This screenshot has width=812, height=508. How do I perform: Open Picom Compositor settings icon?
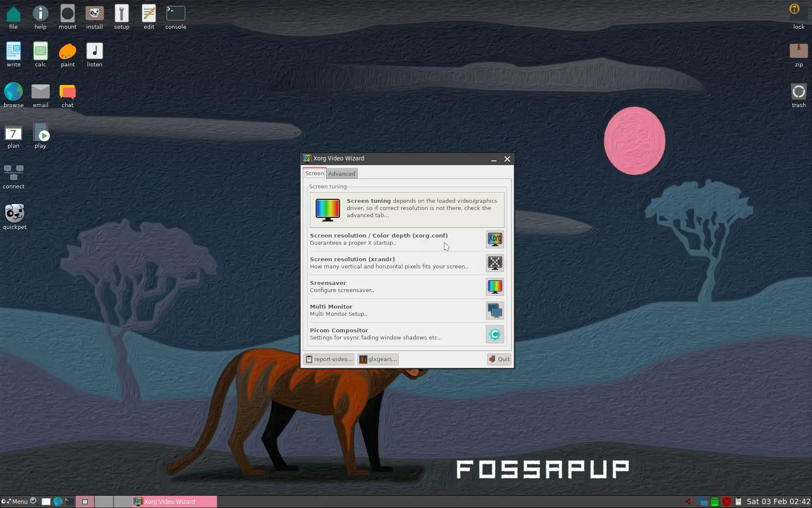tap(494, 334)
